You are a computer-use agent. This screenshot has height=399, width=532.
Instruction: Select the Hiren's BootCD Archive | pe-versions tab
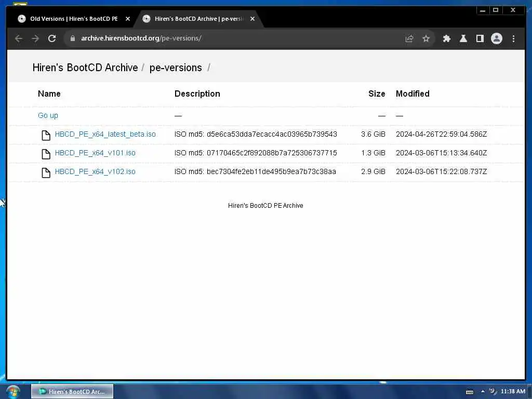point(198,19)
